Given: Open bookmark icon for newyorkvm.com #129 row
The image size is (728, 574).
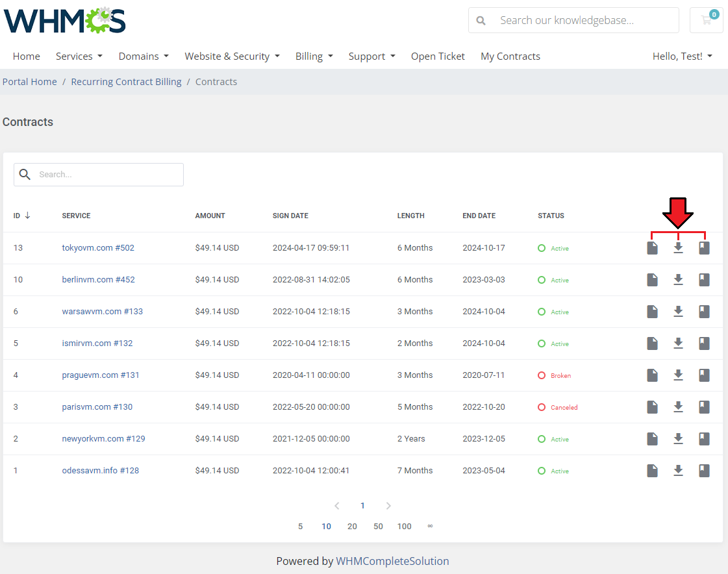Looking at the screenshot, I should (x=705, y=439).
